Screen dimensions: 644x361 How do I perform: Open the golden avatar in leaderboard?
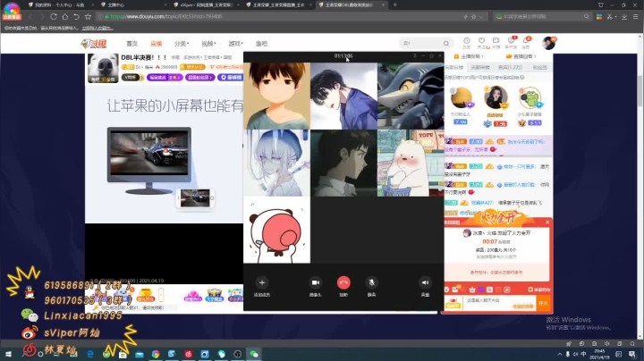(x=461, y=97)
